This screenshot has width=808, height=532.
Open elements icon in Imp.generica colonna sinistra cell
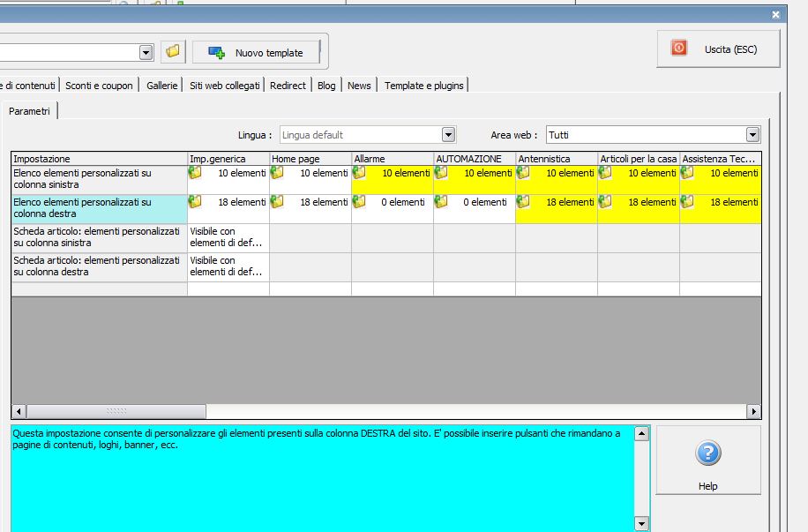click(195, 173)
